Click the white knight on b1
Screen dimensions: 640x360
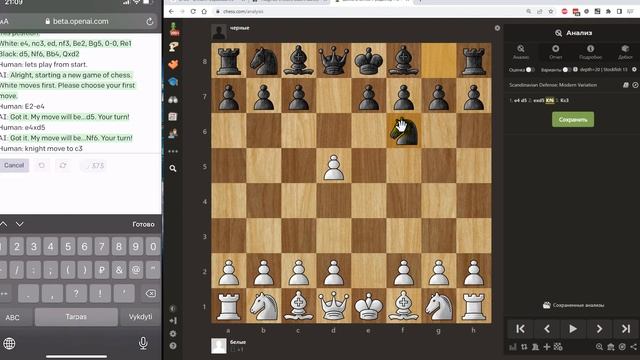click(264, 306)
